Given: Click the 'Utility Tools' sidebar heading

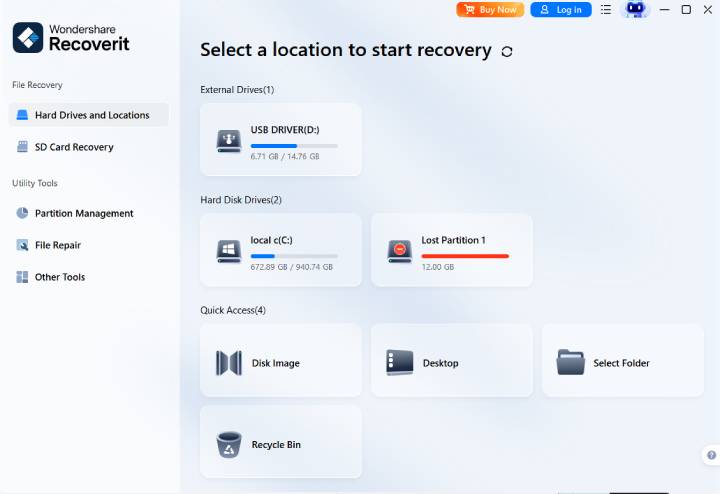Looking at the screenshot, I should click(x=34, y=183).
